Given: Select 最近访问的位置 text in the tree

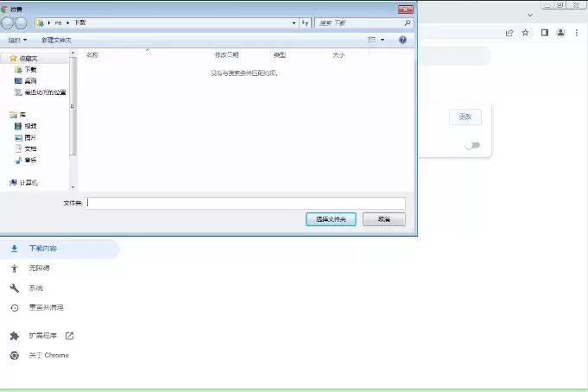Looking at the screenshot, I should tap(46, 92).
